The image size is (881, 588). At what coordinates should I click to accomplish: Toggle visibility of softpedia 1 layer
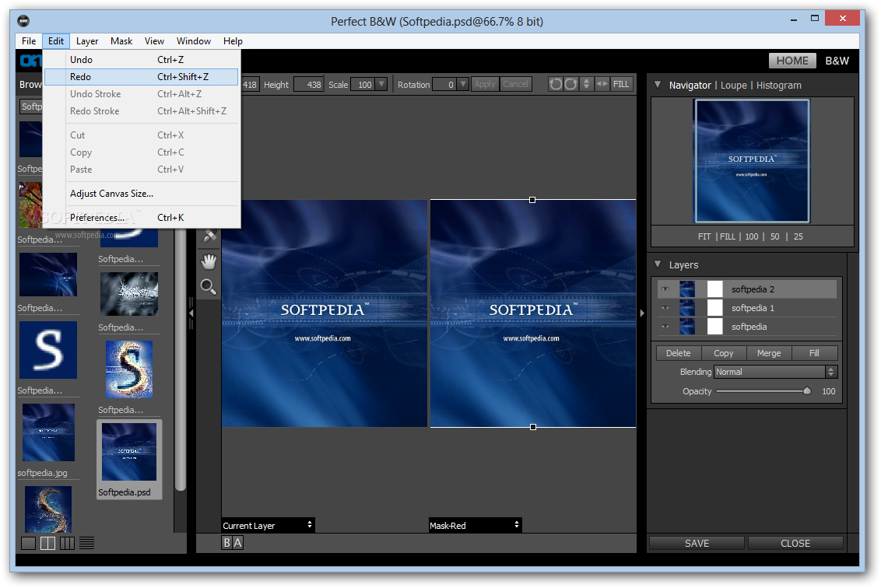click(665, 308)
